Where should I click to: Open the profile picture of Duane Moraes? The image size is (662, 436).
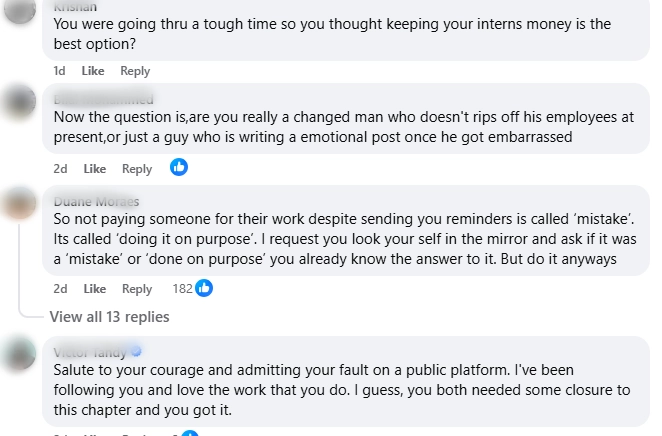pyautogui.click(x=20, y=203)
